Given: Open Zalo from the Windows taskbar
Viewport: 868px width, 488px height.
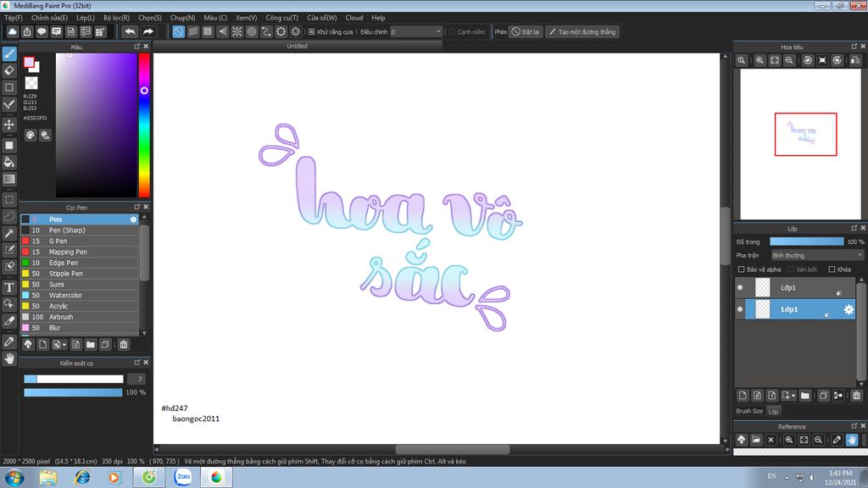Looking at the screenshot, I should click(x=183, y=477).
